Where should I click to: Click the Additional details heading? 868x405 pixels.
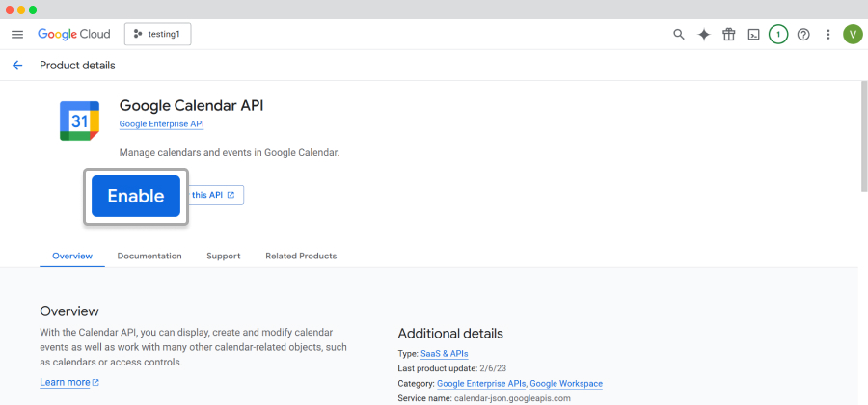pos(450,334)
